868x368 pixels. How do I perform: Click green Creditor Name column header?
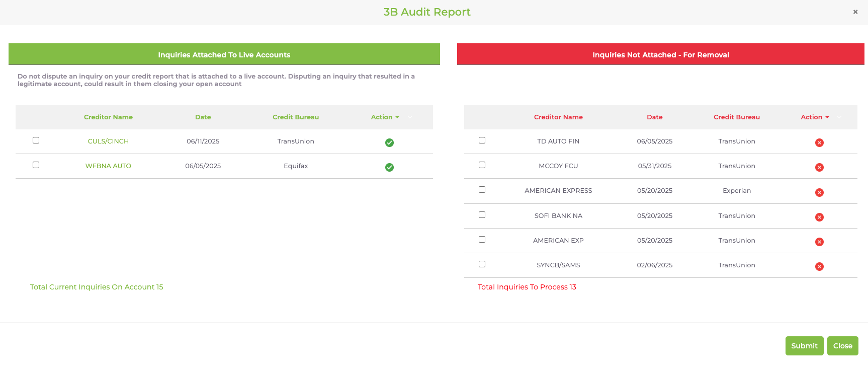pyautogui.click(x=108, y=117)
